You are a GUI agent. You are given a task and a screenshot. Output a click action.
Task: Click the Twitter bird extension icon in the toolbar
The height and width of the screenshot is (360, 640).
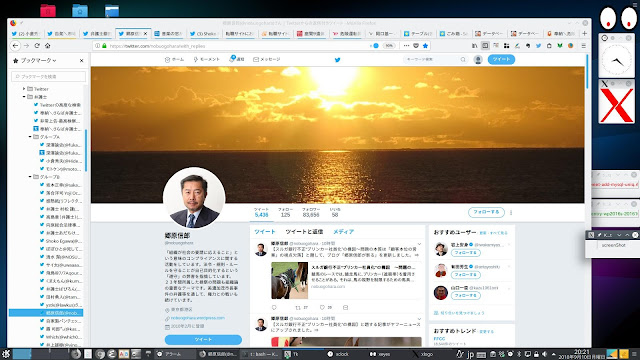538,46
